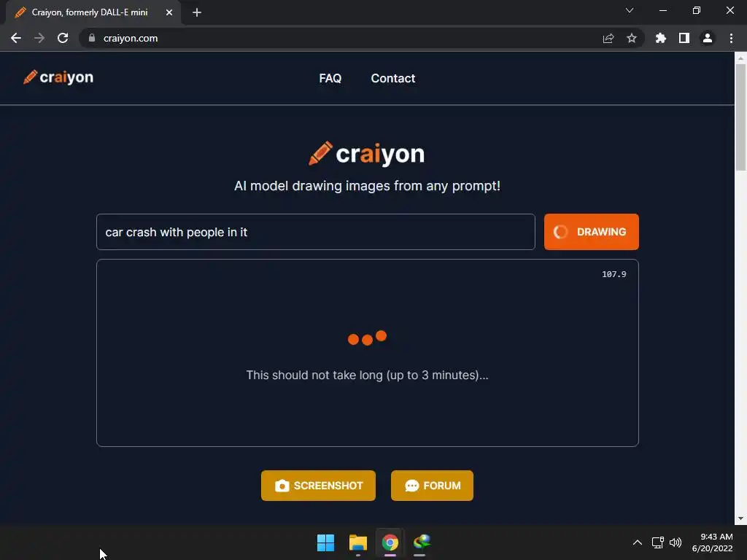Click the share page icon
The image size is (747, 560).
tap(608, 38)
